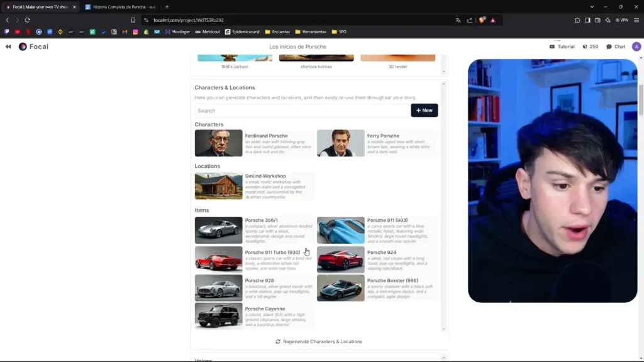Open the browser side panel icon

[587, 20]
